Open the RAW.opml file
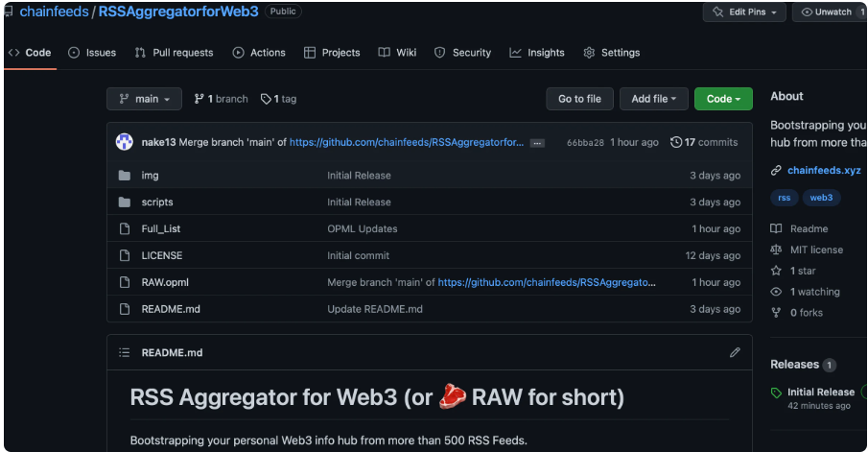Screen dimensions: 868x452 click(165, 282)
